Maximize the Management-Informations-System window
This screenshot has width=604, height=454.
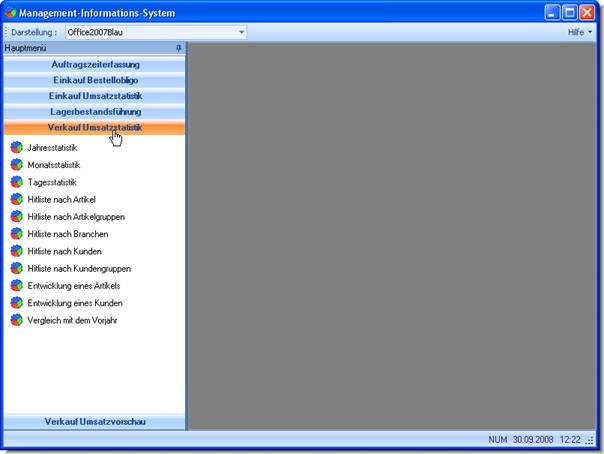(569, 13)
